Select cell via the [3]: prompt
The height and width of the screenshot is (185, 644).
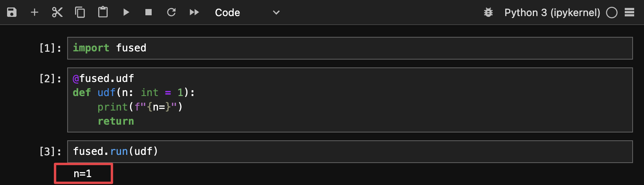pyautogui.click(x=50, y=152)
